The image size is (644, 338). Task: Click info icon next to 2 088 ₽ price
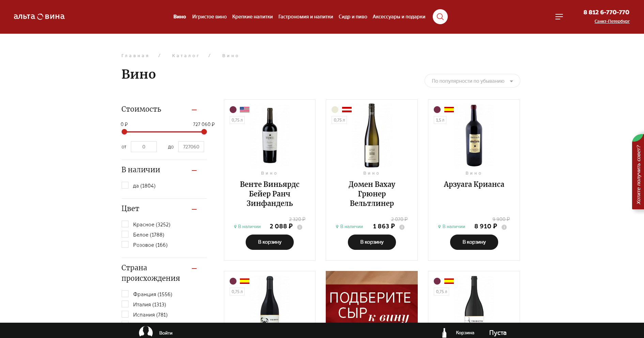(x=300, y=227)
